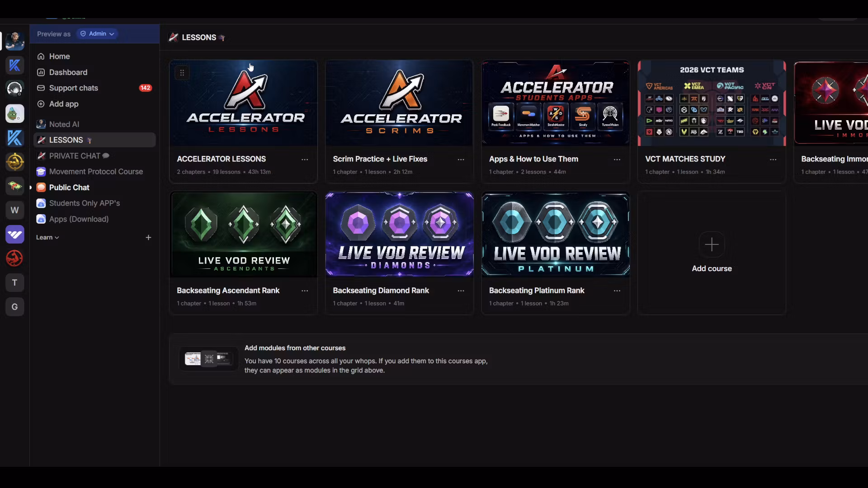This screenshot has width=868, height=488.
Task: Open Accelerator Students Apps thumbnail
Action: click(556, 103)
